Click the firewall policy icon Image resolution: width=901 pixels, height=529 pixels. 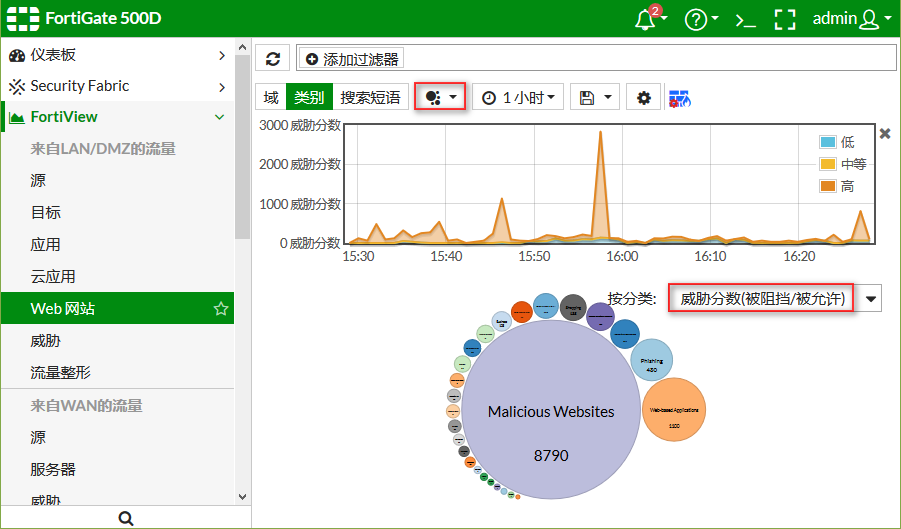pos(680,99)
